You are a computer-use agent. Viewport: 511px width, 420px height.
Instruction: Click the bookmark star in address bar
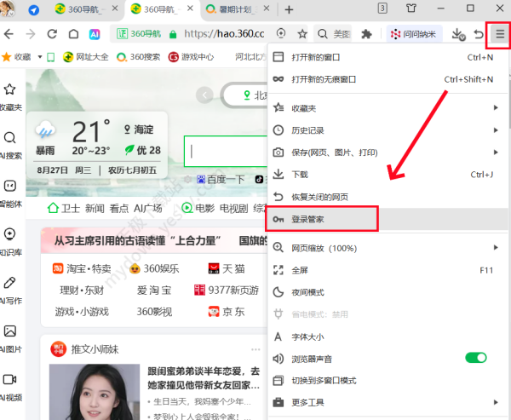point(302,34)
